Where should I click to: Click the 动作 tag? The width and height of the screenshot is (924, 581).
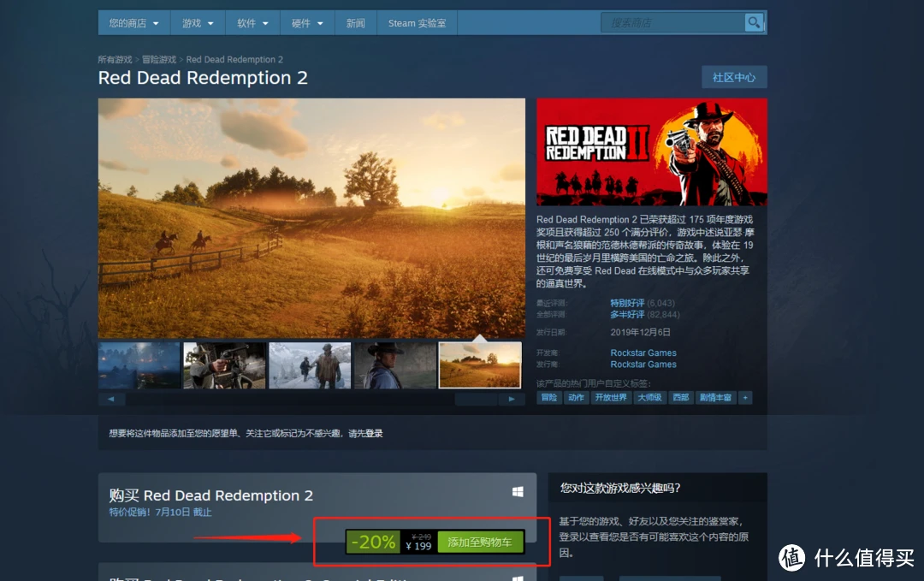tap(576, 398)
